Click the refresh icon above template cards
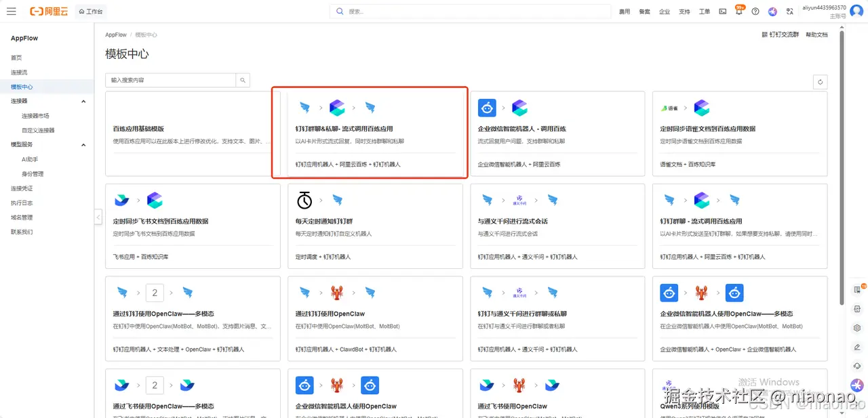This screenshot has height=418, width=868. click(820, 81)
